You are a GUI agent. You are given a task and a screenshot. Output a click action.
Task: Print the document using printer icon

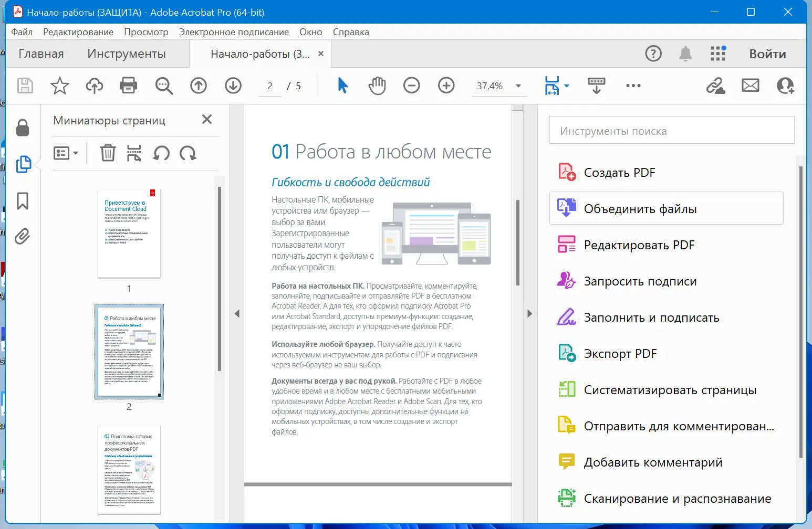pyautogui.click(x=129, y=86)
